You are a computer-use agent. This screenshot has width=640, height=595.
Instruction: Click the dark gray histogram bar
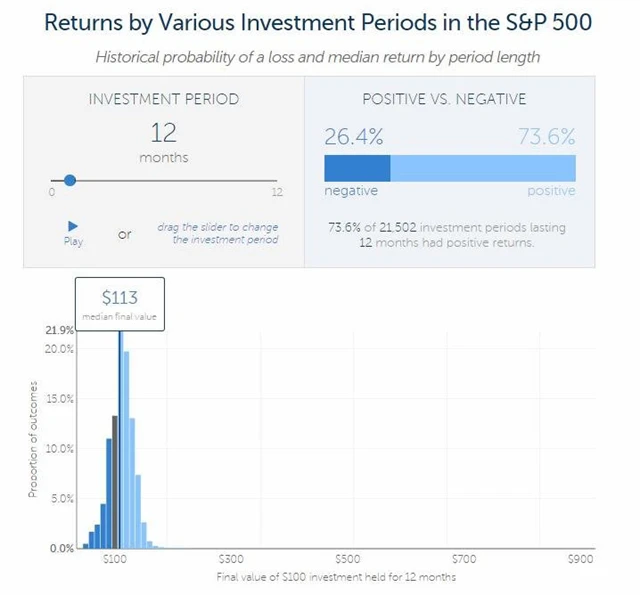115,481
